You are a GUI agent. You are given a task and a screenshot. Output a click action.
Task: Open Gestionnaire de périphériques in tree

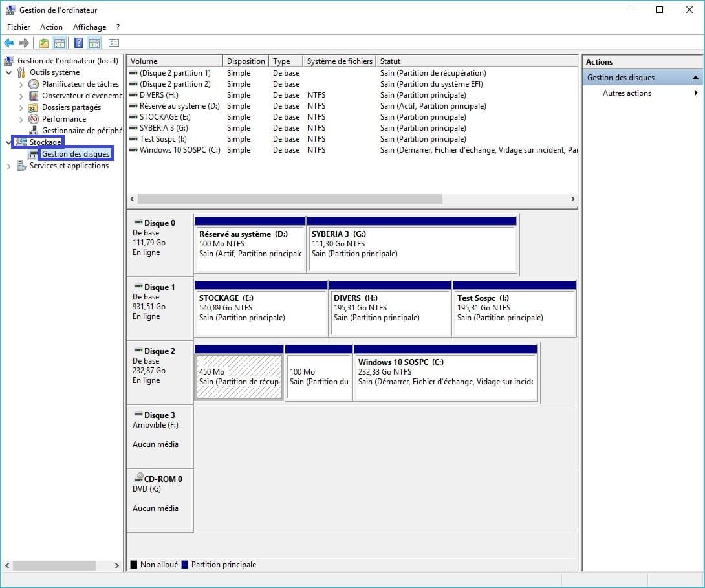81,131
